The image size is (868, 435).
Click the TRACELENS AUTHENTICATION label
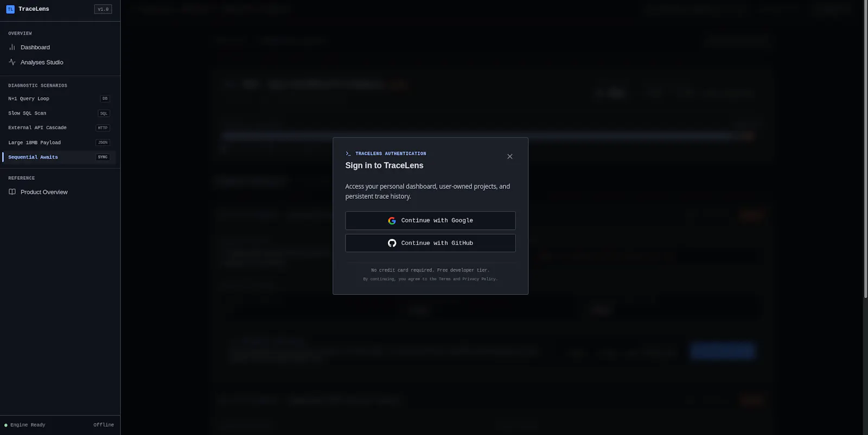(391, 154)
